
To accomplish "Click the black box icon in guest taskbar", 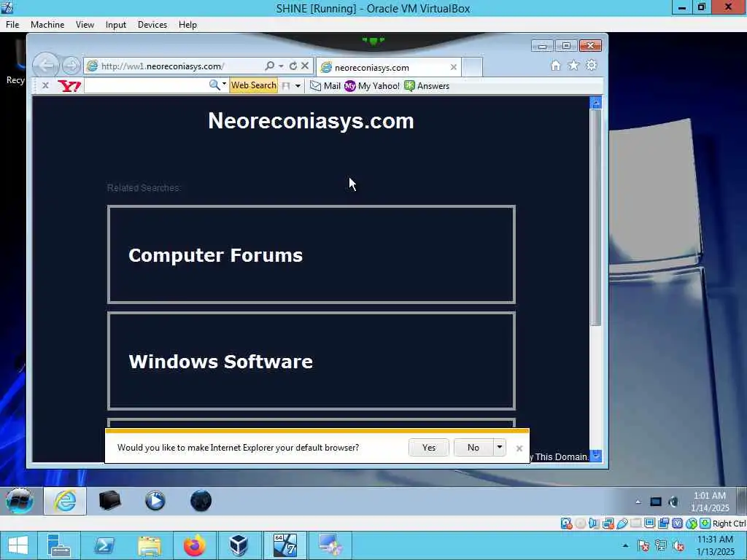I will tap(110, 500).
